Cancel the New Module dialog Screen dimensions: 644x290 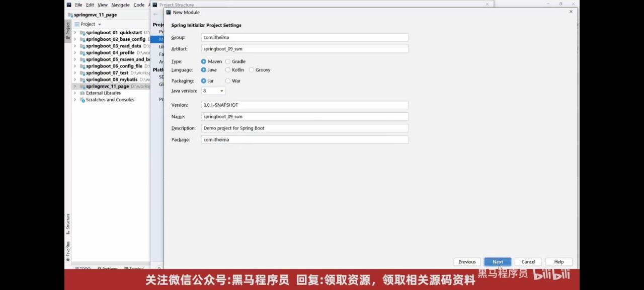528,262
